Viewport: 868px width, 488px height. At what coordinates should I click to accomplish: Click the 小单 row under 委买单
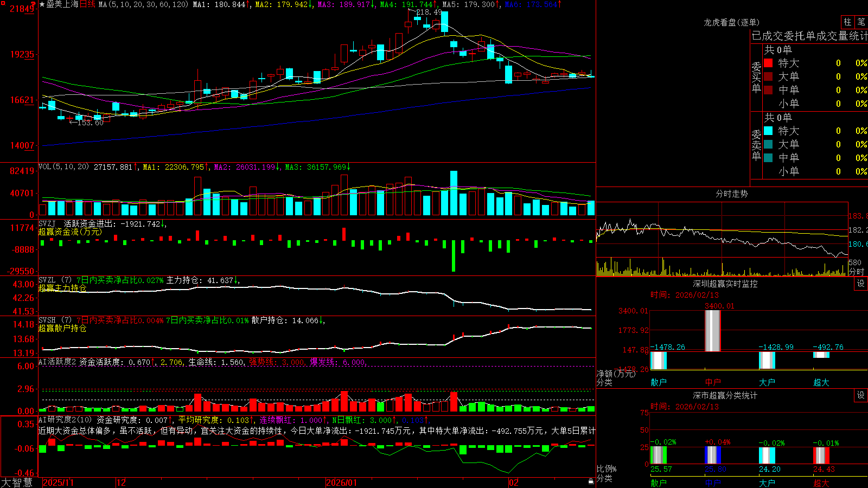[x=815, y=104]
